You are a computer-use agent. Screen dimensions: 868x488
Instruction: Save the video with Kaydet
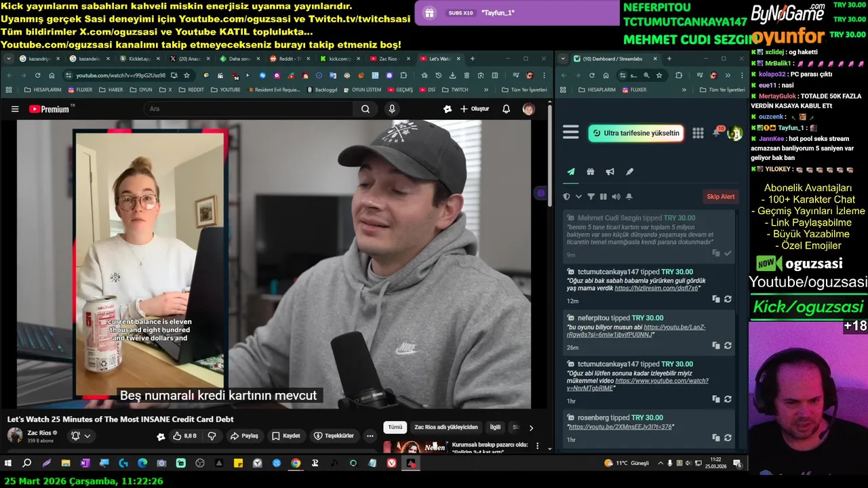point(285,436)
